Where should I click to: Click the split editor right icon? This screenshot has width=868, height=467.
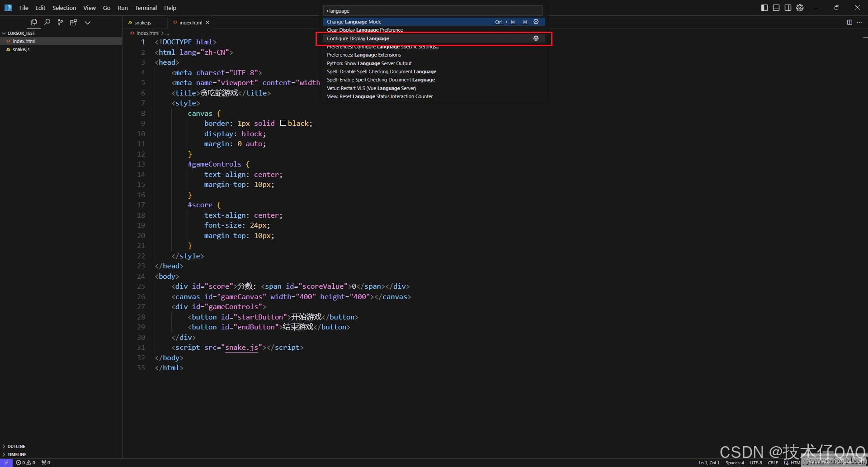pyautogui.click(x=849, y=22)
